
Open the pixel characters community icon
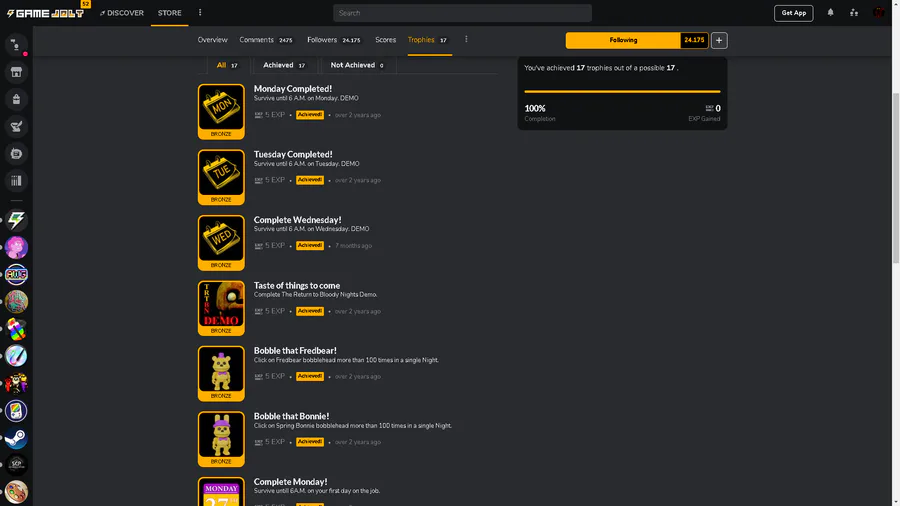16,383
